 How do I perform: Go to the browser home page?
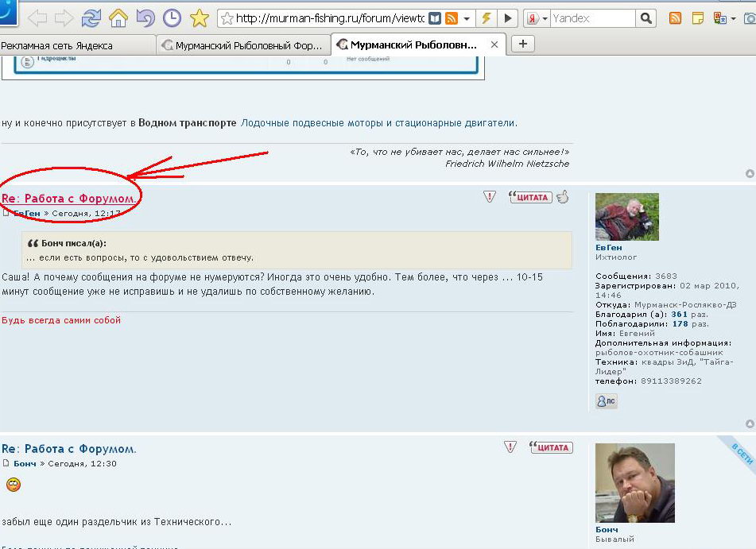[118, 17]
